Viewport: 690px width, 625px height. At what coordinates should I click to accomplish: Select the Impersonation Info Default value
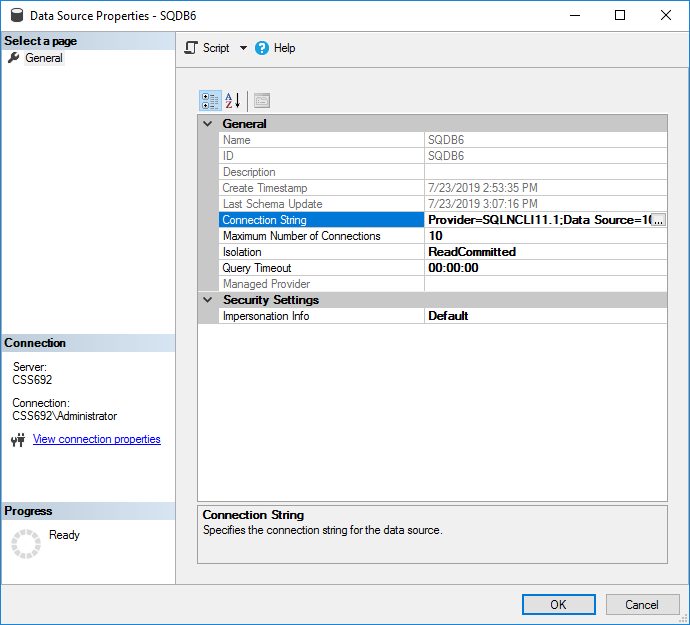tap(545, 316)
